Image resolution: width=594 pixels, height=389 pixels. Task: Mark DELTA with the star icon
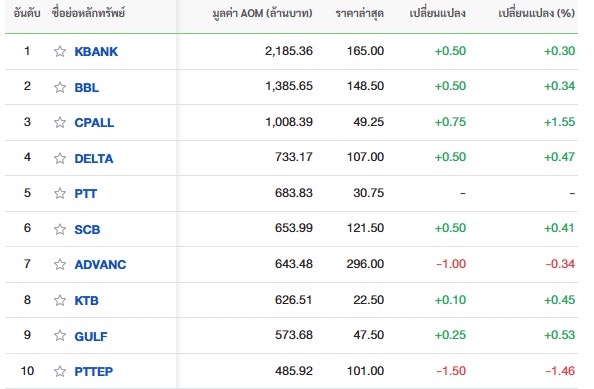[x=60, y=158]
